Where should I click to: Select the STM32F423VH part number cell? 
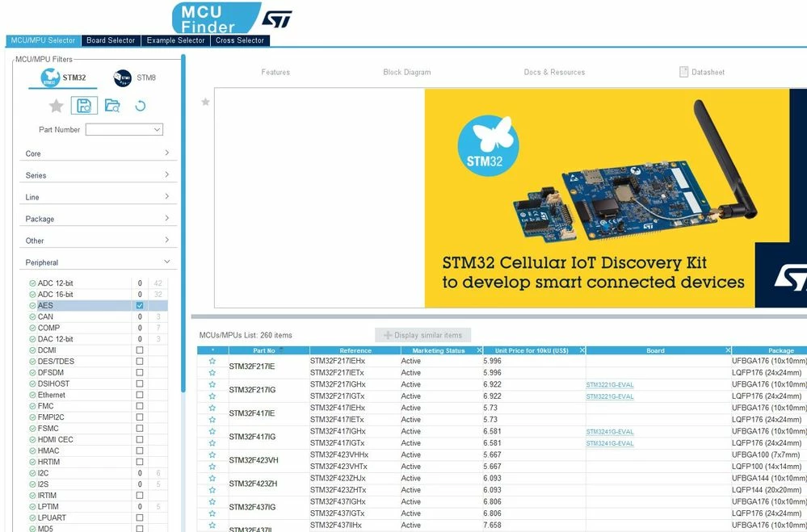269,460
